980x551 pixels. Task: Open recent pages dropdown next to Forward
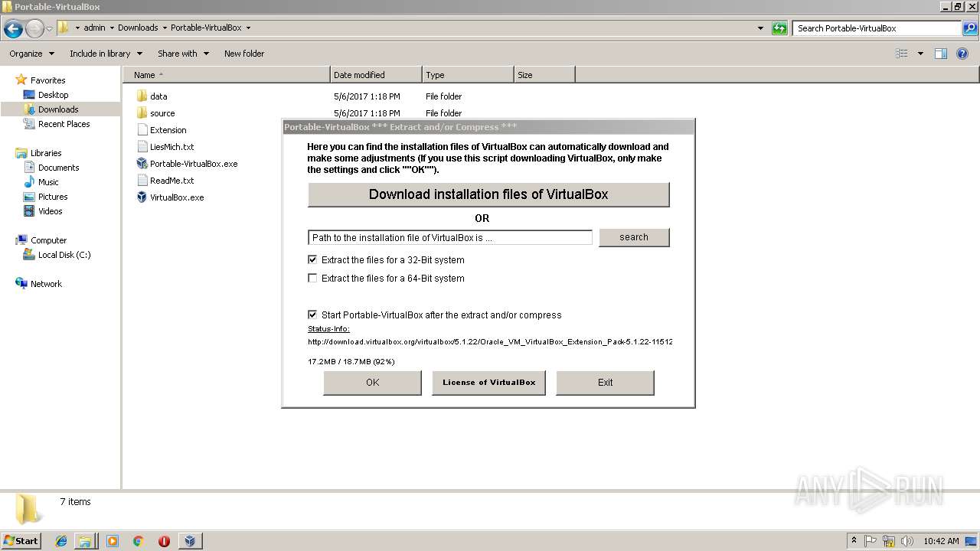[x=50, y=29]
